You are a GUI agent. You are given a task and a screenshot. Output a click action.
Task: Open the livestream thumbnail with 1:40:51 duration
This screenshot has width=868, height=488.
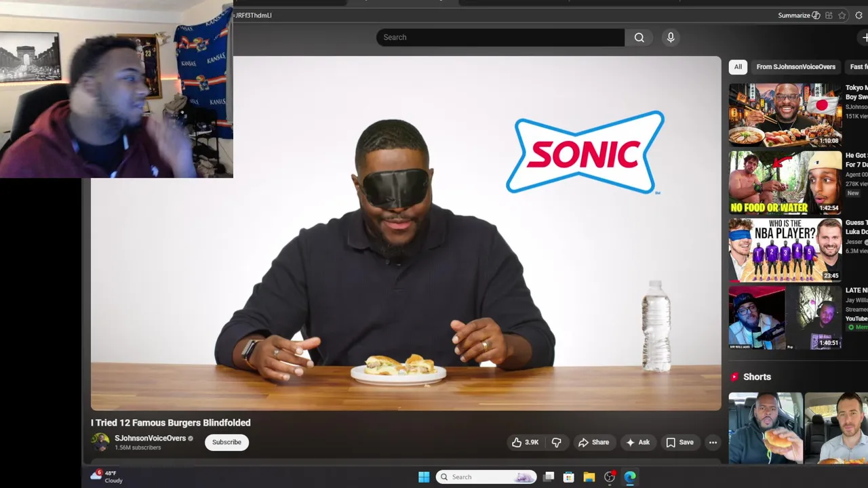(x=785, y=317)
